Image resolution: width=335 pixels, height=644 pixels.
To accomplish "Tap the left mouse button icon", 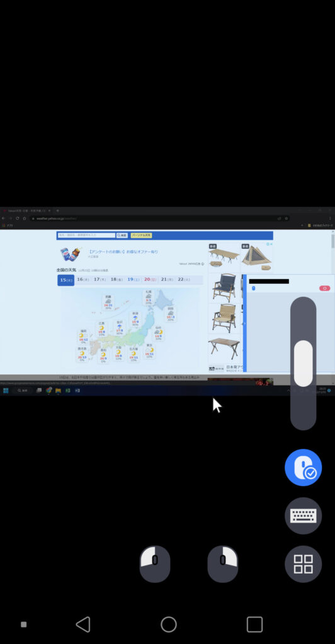I will (154, 564).
